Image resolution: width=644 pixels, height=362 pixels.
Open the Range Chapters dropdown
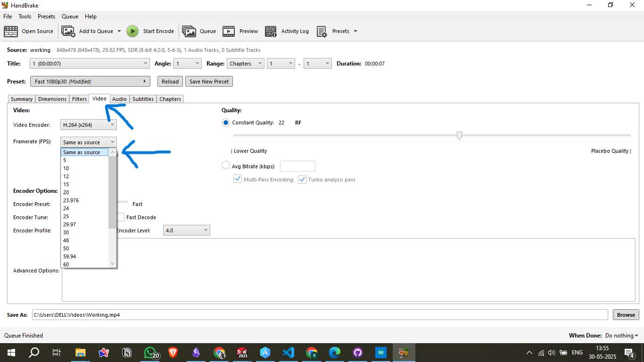click(245, 64)
